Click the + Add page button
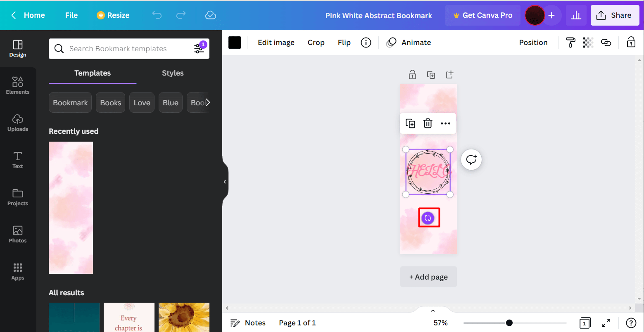The height and width of the screenshot is (332, 644). click(428, 277)
